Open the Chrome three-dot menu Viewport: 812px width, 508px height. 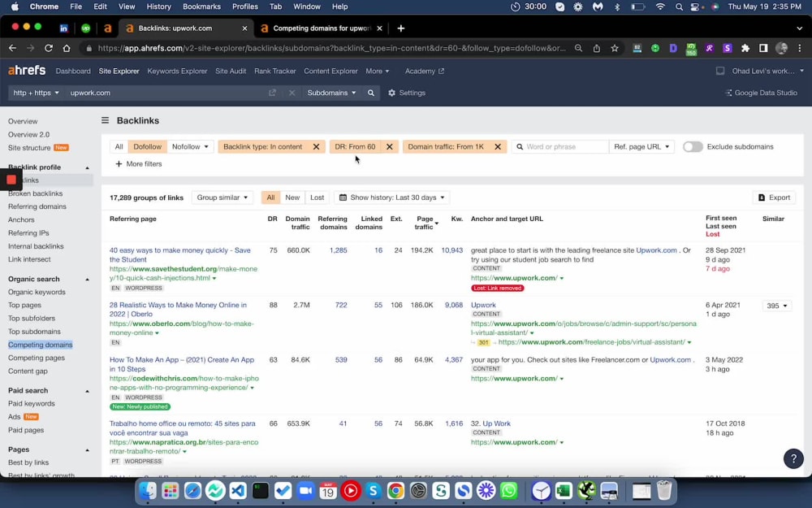tap(800, 48)
